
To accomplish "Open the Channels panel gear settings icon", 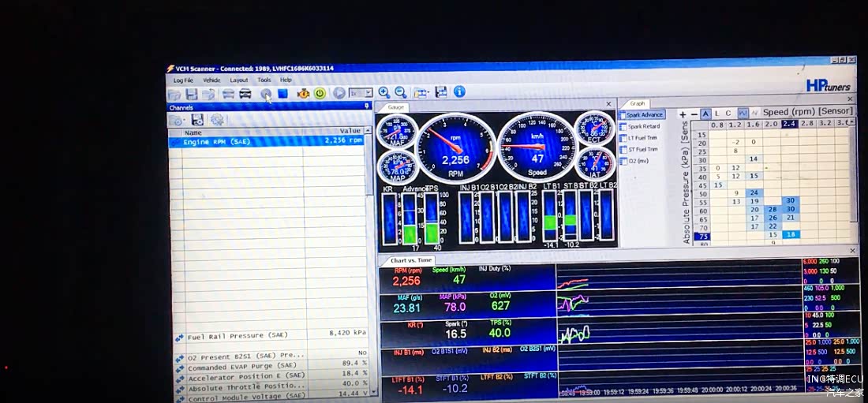I will (x=217, y=120).
